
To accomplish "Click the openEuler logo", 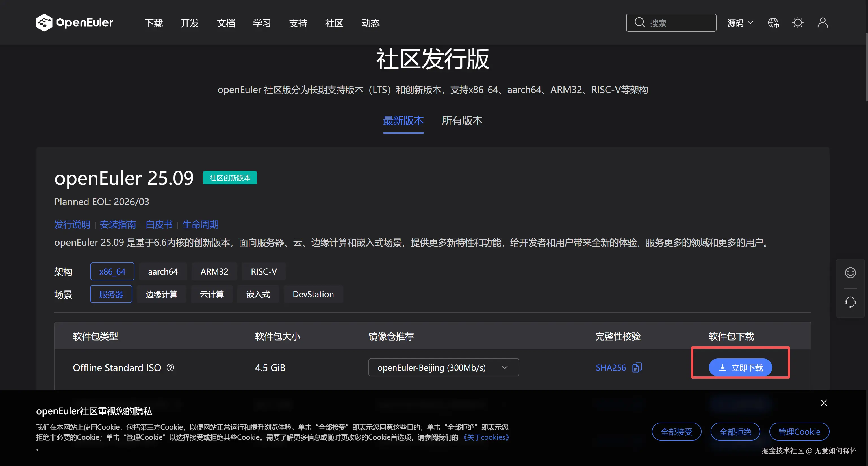I will click(x=75, y=22).
